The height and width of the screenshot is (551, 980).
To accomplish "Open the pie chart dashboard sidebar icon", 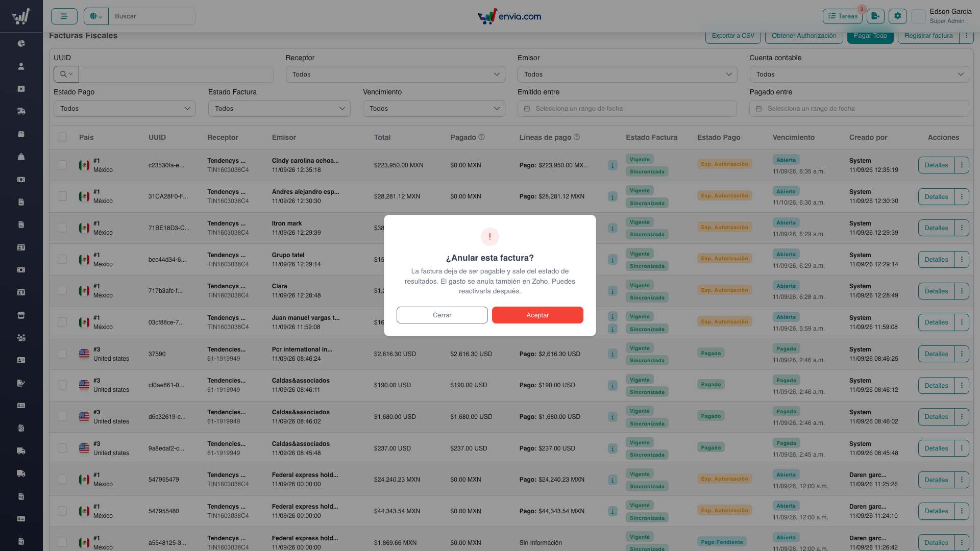I will coord(21,43).
